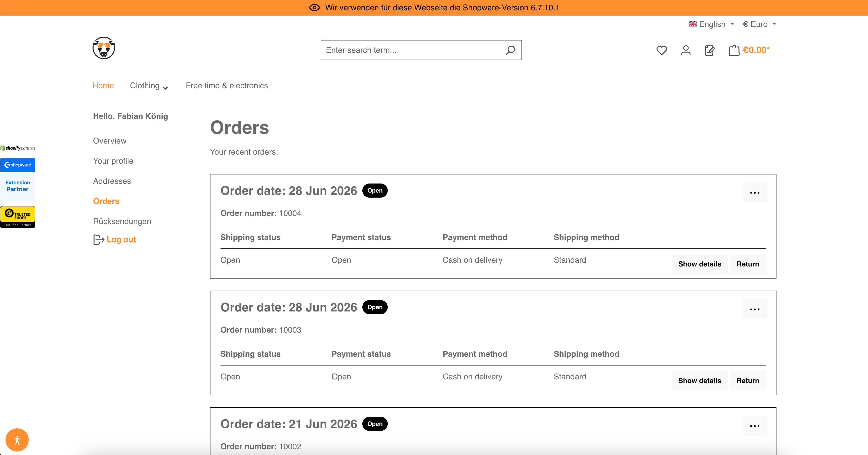Click Return for order 10004

pyautogui.click(x=748, y=264)
